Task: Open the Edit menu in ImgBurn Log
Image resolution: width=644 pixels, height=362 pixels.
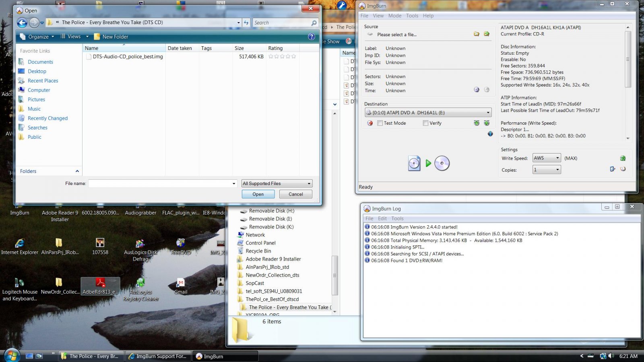Action: pos(382,218)
